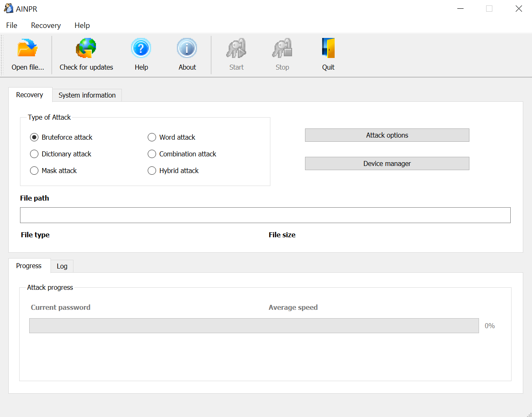Click the attack progress bar

(x=254, y=326)
